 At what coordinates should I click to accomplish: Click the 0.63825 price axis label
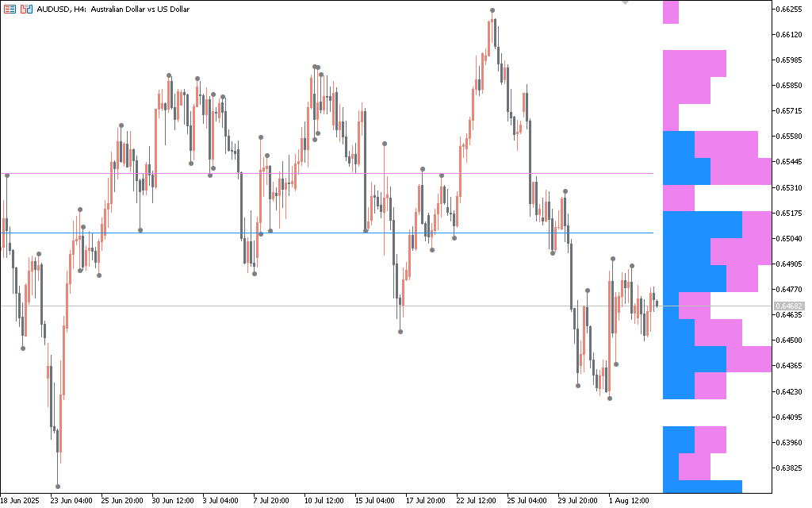(x=790, y=468)
